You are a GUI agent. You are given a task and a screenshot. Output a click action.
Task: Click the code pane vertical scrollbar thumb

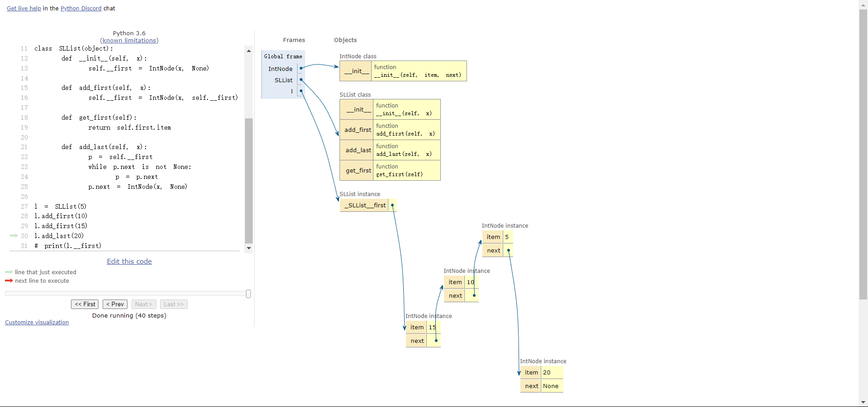[x=249, y=181]
